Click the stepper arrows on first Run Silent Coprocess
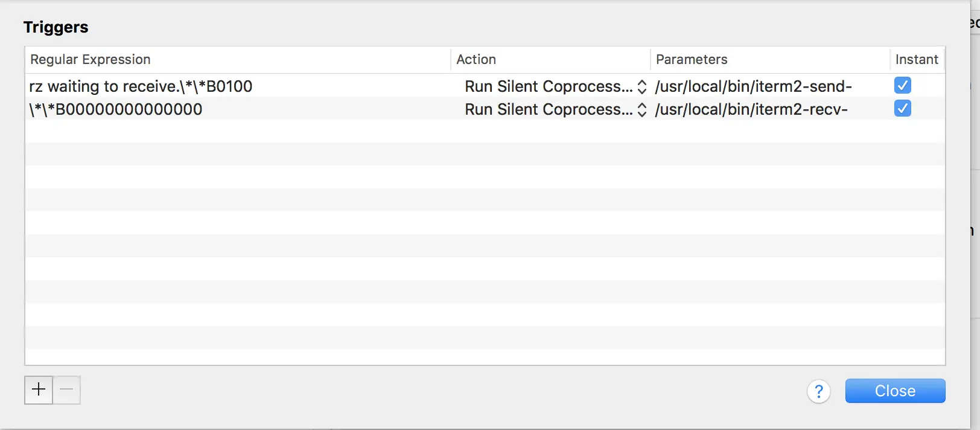This screenshot has width=980, height=430. click(642, 86)
